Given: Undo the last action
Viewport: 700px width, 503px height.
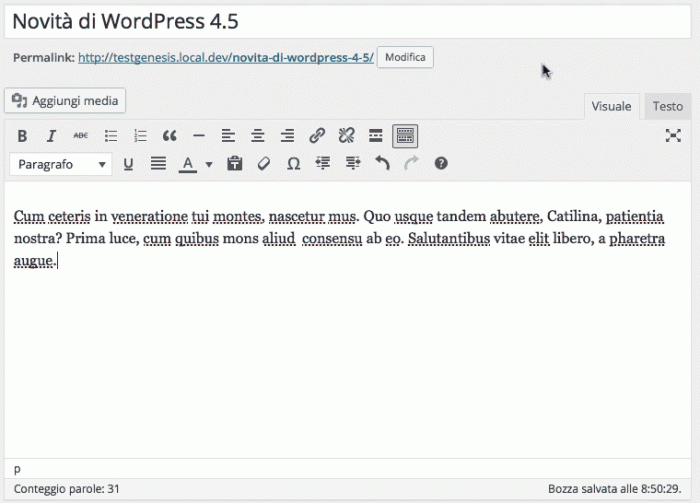Looking at the screenshot, I should 381,163.
